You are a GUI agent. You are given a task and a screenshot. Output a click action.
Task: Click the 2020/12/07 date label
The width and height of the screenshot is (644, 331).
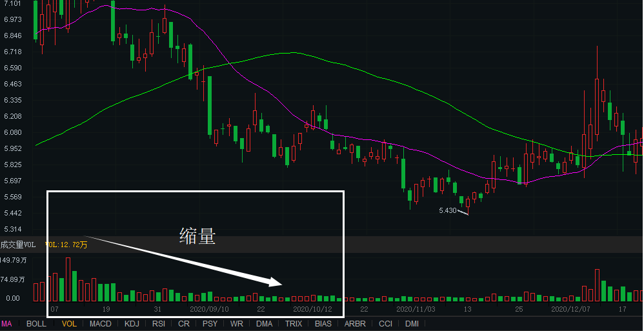pyautogui.click(x=570, y=309)
